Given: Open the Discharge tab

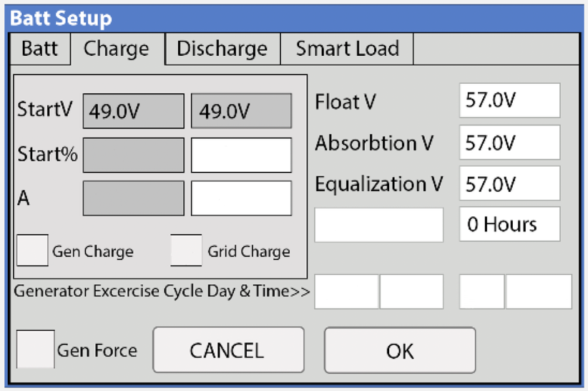Looking at the screenshot, I should 222,49.
